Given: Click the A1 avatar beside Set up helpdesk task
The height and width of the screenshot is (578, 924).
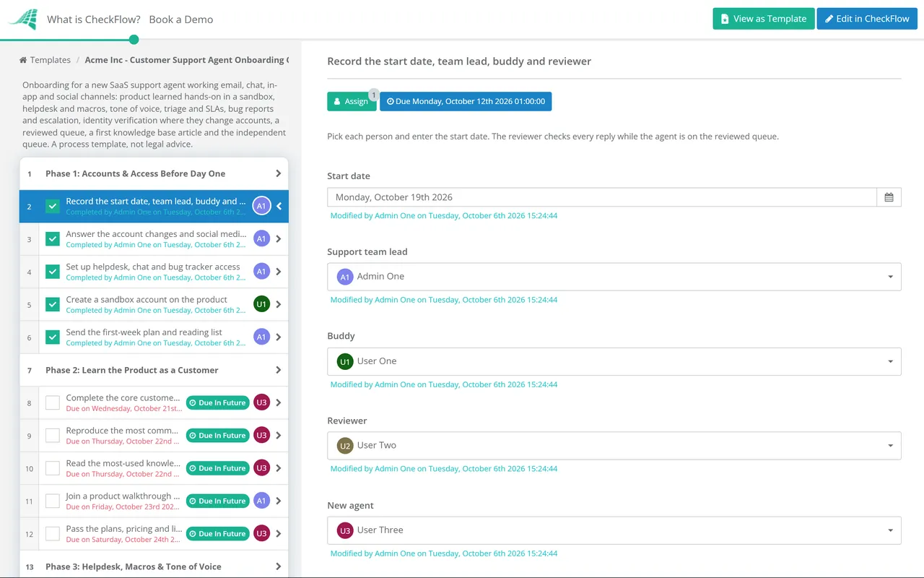Looking at the screenshot, I should [261, 272].
